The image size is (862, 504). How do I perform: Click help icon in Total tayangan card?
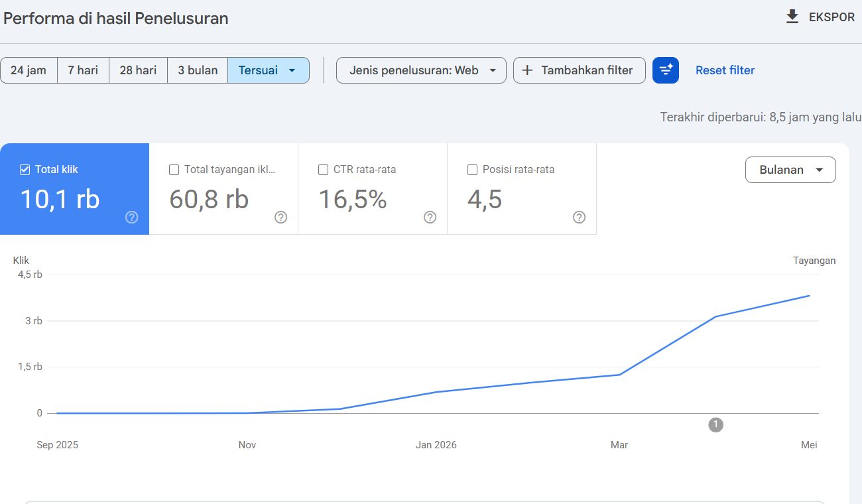[x=281, y=218]
